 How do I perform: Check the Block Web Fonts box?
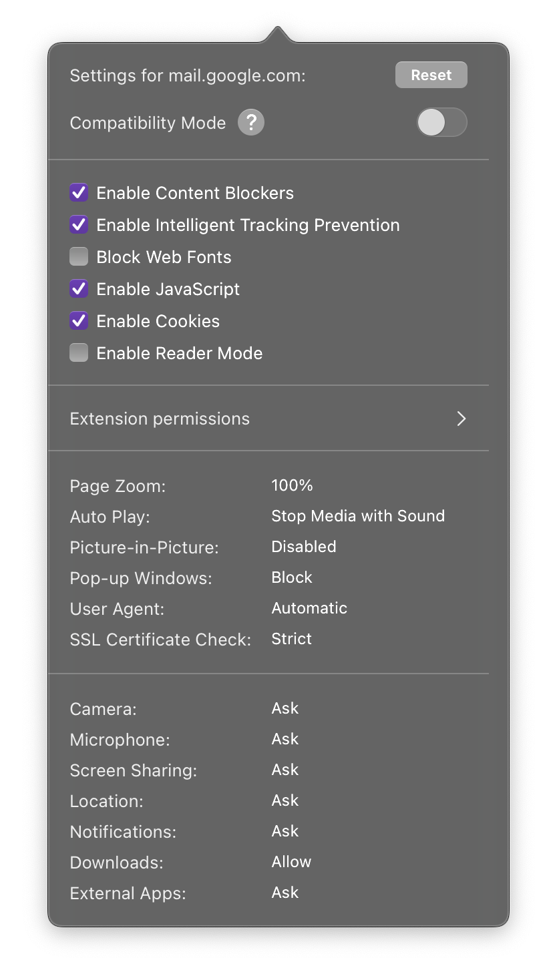pyautogui.click(x=79, y=257)
